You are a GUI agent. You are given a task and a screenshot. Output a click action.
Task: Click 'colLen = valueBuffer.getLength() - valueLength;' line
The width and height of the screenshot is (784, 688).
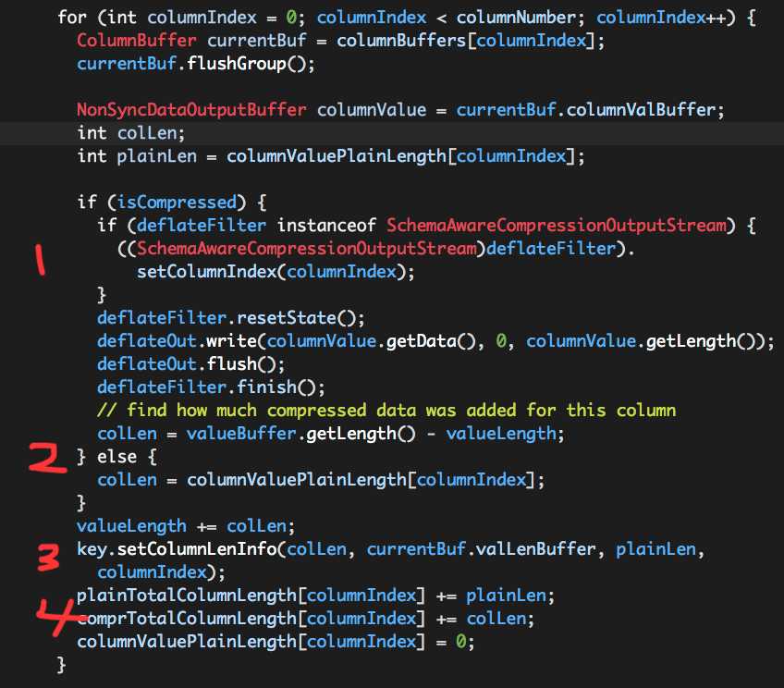coord(330,434)
